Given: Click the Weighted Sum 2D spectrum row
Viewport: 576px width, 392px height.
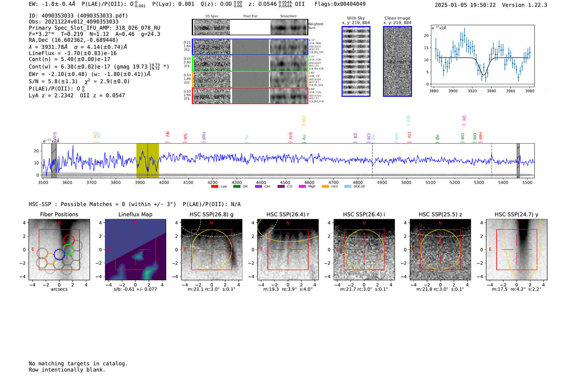Looking at the screenshot, I should (x=250, y=27).
